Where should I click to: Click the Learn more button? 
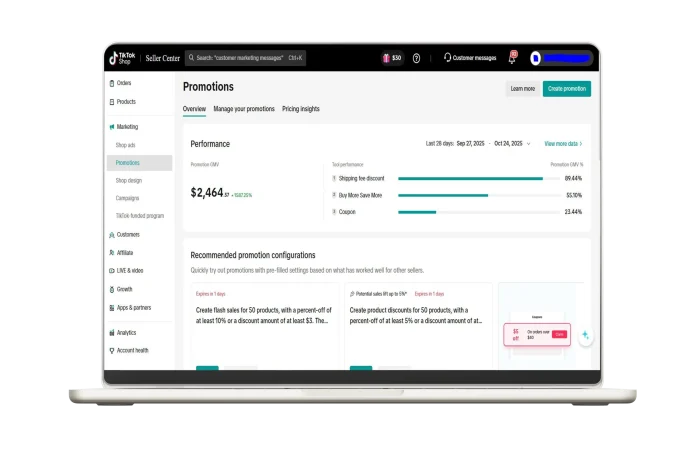point(522,88)
